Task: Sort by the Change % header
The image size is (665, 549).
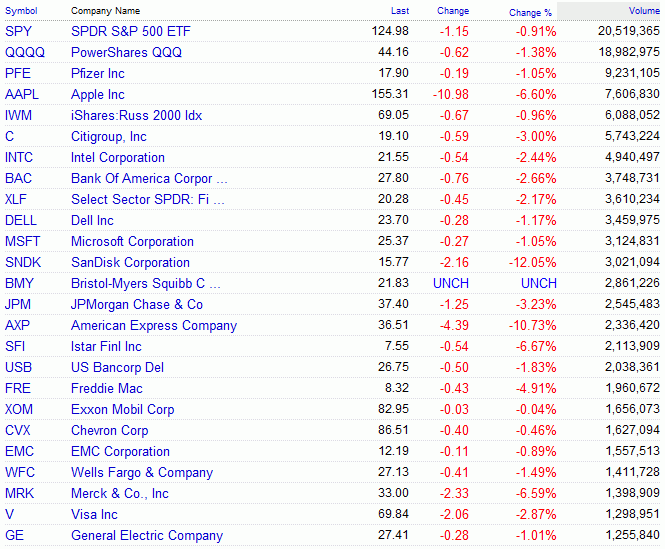Action: (530, 12)
